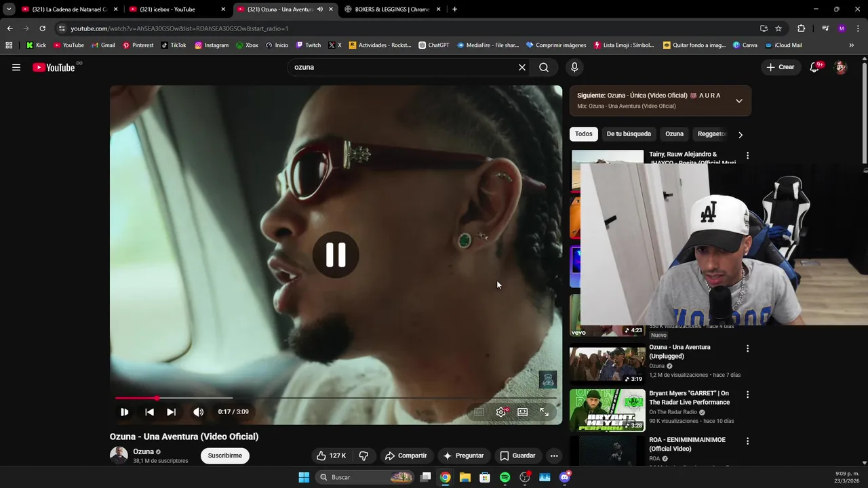Click the page vertical scrollbar
The width and height of the screenshot is (868, 488).
click(x=864, y=112)
